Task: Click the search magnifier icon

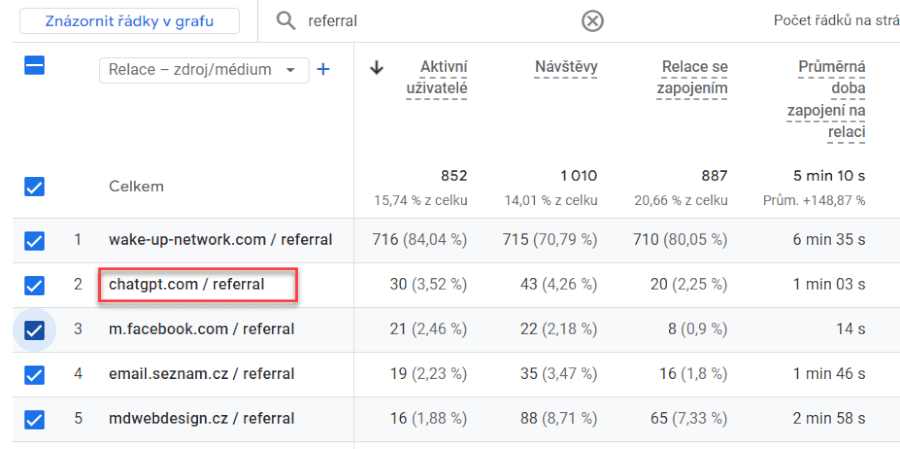Action: pyautogui.click(x=286, y=21)
